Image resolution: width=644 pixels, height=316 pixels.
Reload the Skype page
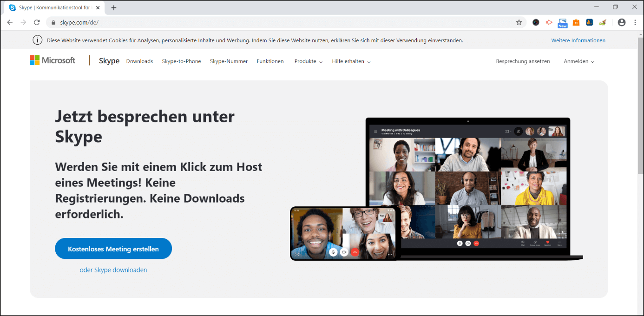click(37, 22)
